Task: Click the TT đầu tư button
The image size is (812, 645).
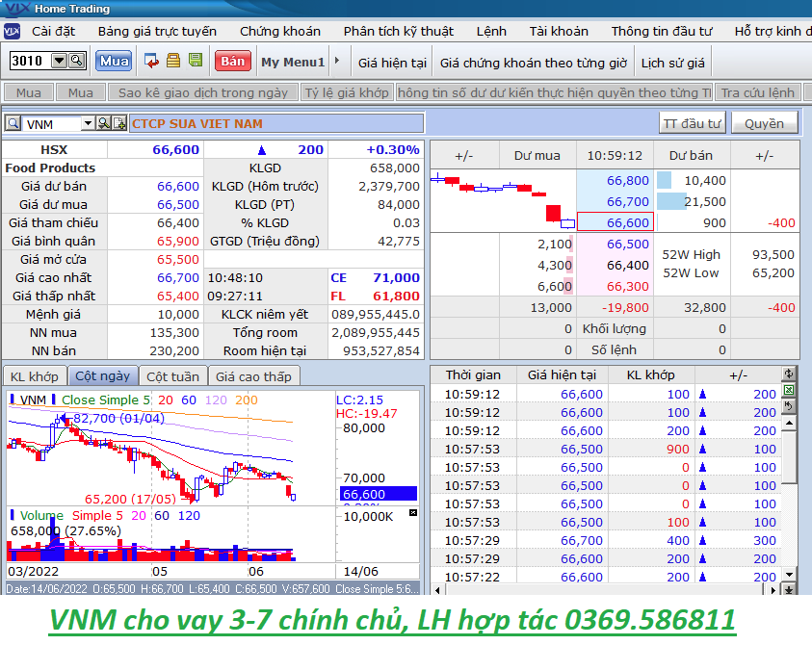Action: tap(693, 124)
